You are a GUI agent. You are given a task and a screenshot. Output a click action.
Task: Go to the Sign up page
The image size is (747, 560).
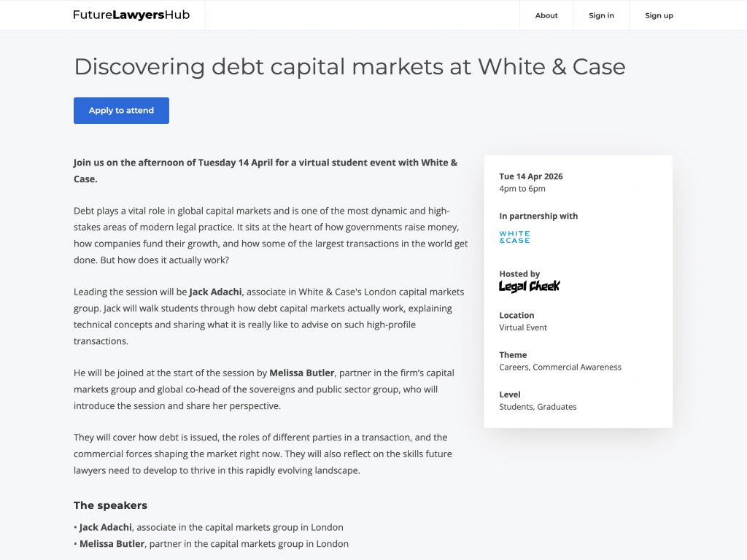pos(659,15)
